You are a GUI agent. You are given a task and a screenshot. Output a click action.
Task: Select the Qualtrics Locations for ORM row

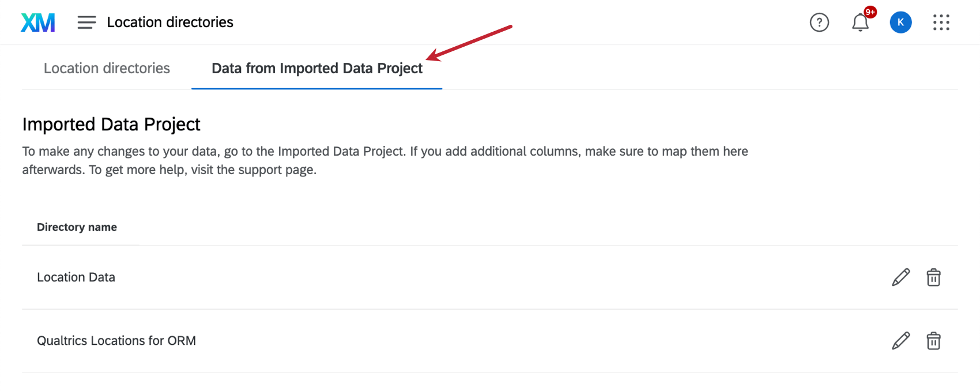pyautogui.click(x=117, y=340)
